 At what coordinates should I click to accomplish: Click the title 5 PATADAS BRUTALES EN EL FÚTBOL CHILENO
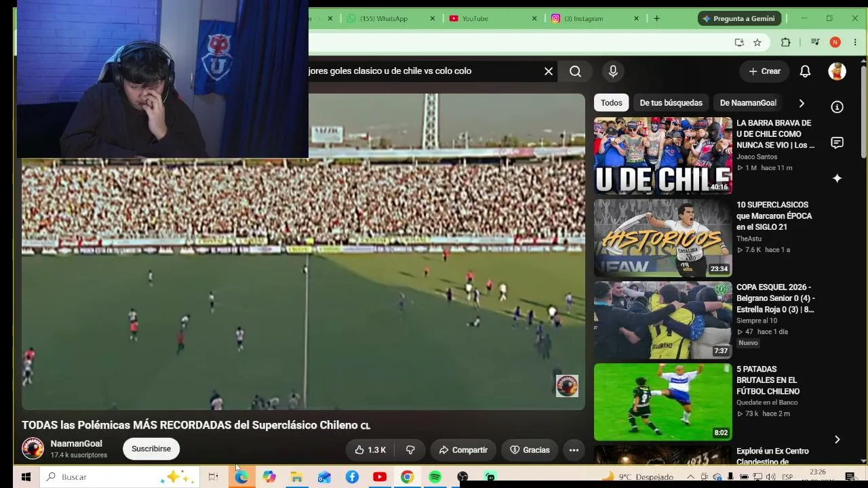(768, 380)
